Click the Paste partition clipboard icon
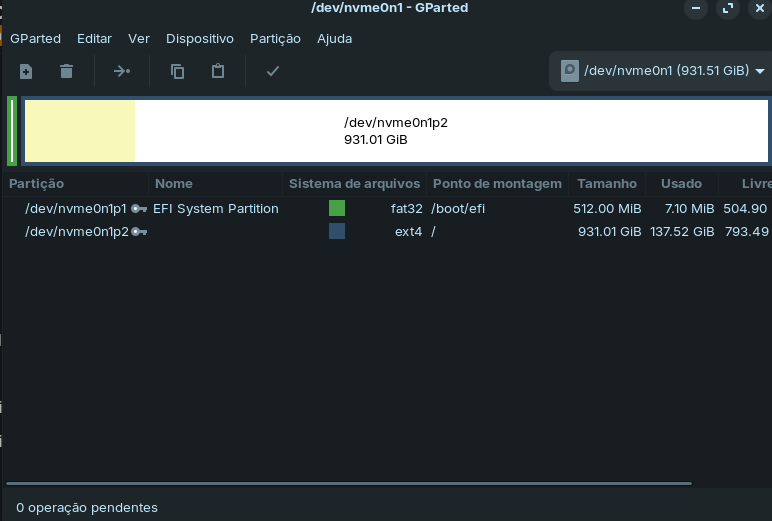 coord(217,71)
